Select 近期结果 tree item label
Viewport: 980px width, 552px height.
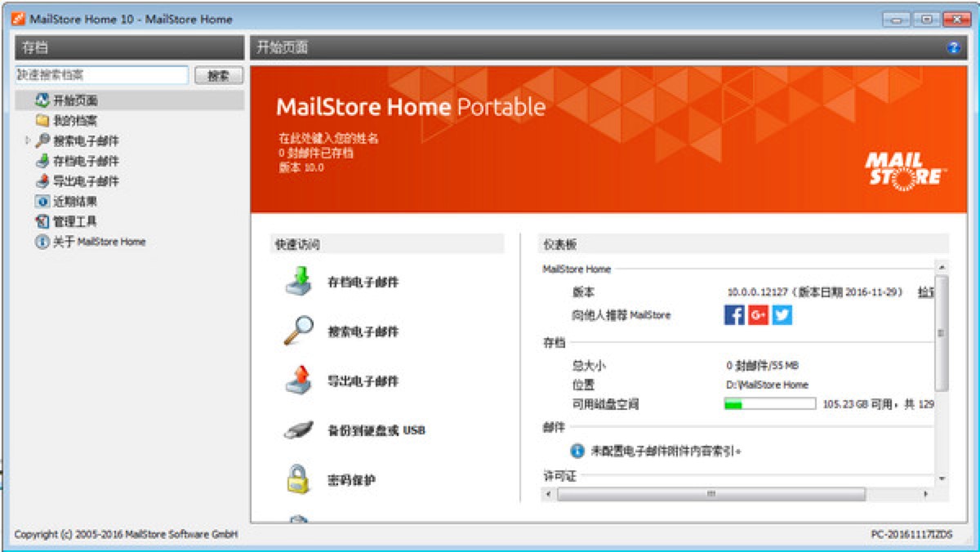75,201
